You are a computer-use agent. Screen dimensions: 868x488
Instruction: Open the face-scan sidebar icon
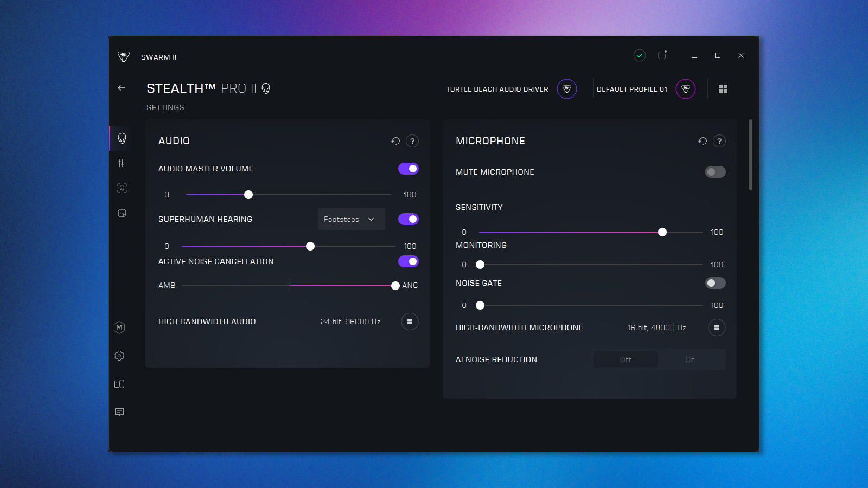(122, 188)
